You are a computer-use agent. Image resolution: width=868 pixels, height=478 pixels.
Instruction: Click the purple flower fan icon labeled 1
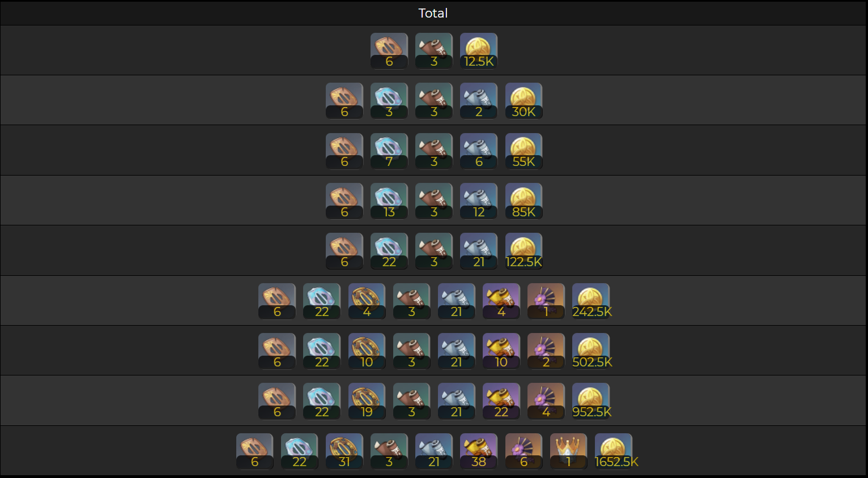546,301
